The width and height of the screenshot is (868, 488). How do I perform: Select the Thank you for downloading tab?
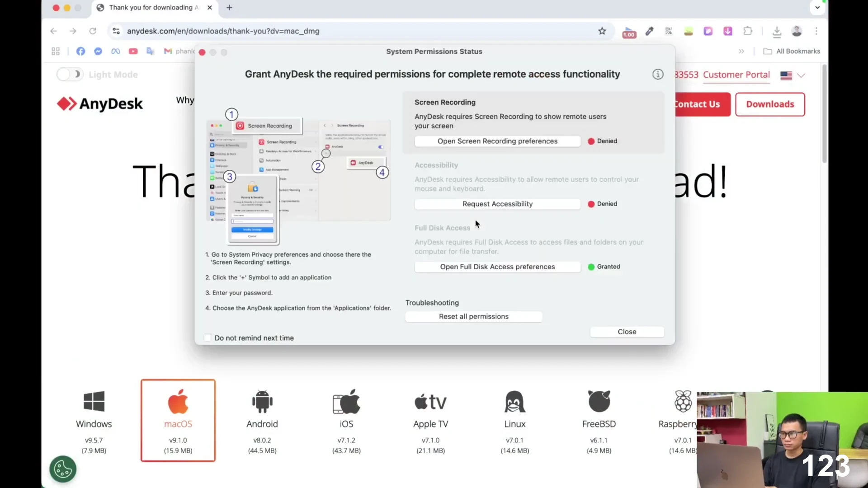pyautogui.click(x=154, y=8)
